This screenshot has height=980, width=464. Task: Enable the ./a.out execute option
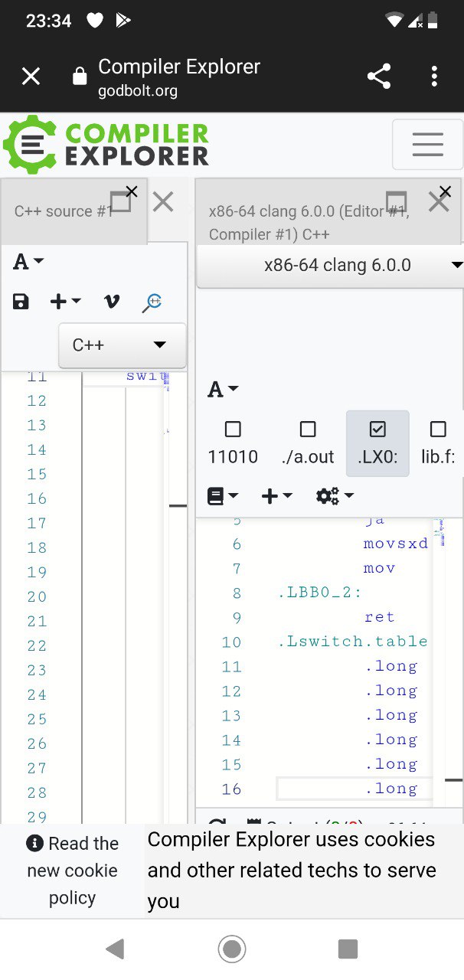(308, 443)
